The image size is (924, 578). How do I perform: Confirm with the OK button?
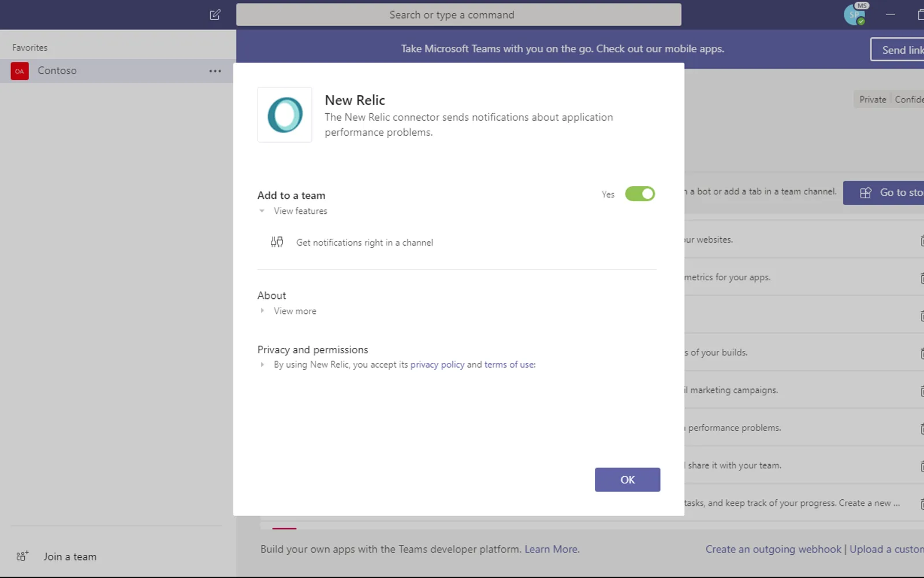pyautogui.click(x=627, y=480)
